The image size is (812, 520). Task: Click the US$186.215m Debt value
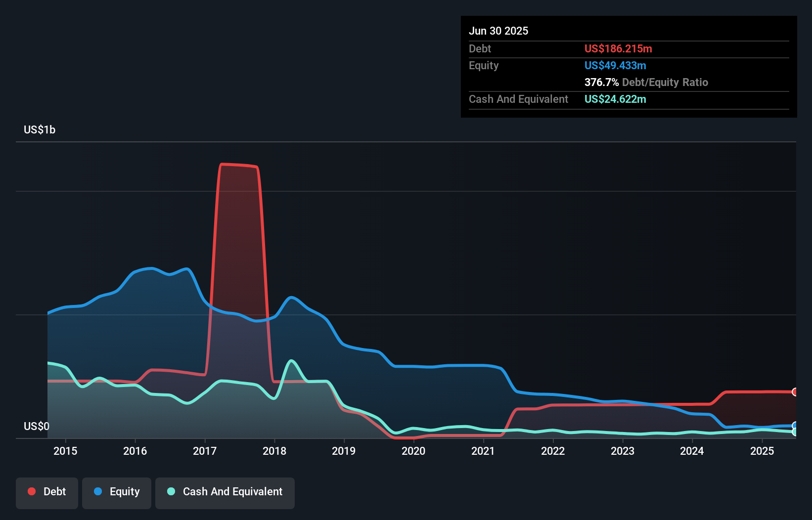(618, 48)
